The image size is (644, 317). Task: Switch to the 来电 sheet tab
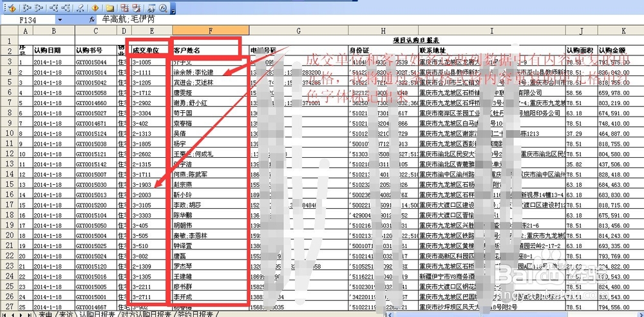44,314
